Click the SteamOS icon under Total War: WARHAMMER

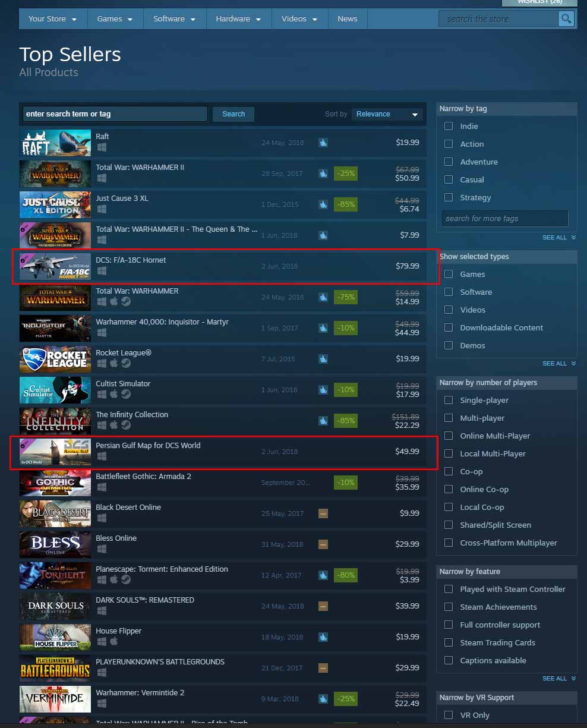coord(125,301)
